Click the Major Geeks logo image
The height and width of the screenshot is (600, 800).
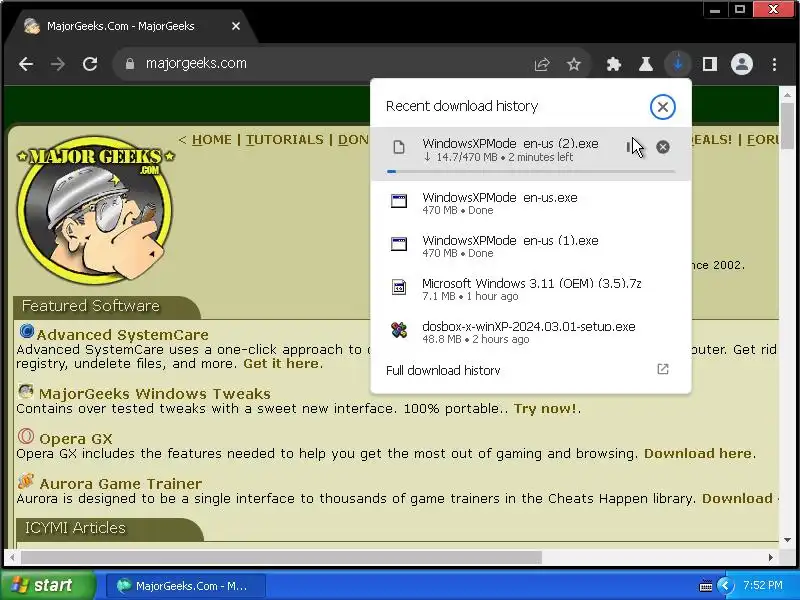[x=95, y=210]
